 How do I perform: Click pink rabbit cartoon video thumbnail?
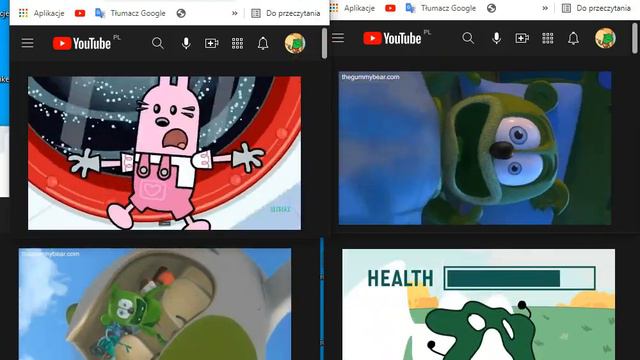164,153
